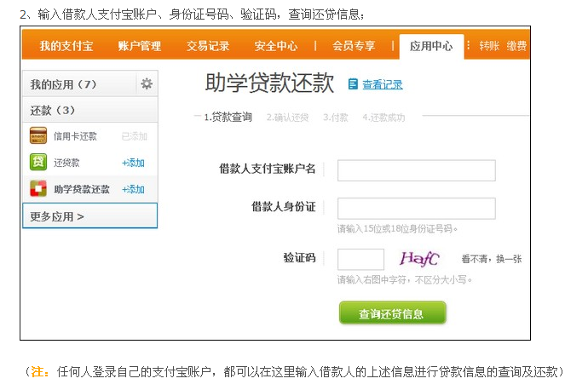The width and height of the screenshot is (588, 390).
Task: Click the green 还贷款 icon
Action: 38,162
